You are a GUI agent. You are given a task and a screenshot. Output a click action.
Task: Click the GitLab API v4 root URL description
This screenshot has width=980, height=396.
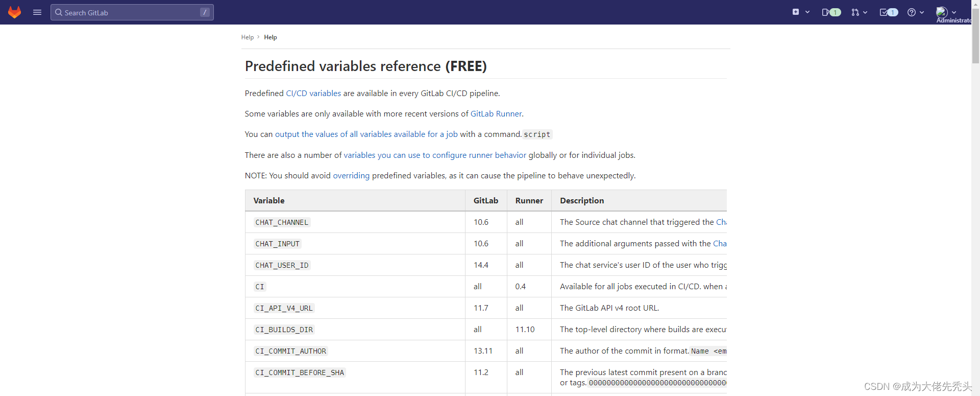pyautogui.click(x=609, y=308)
